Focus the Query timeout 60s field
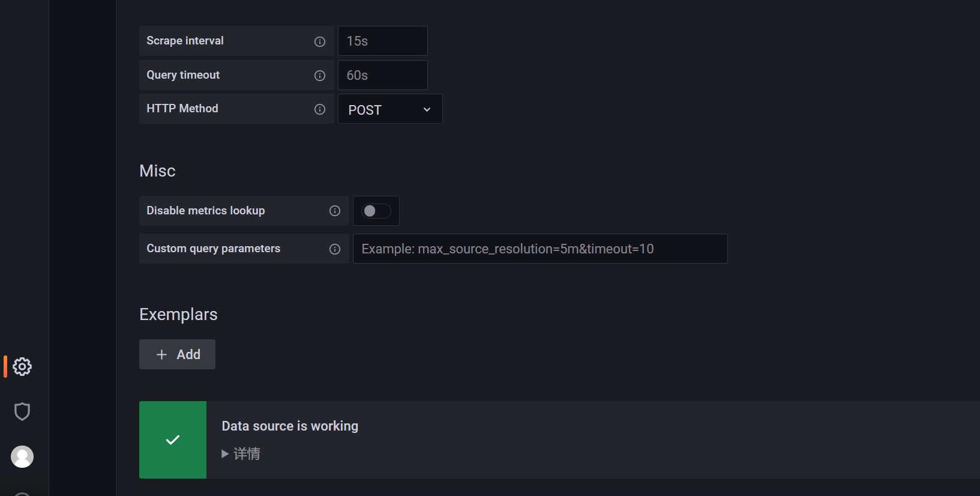980x496 pixels. point(383,75)
